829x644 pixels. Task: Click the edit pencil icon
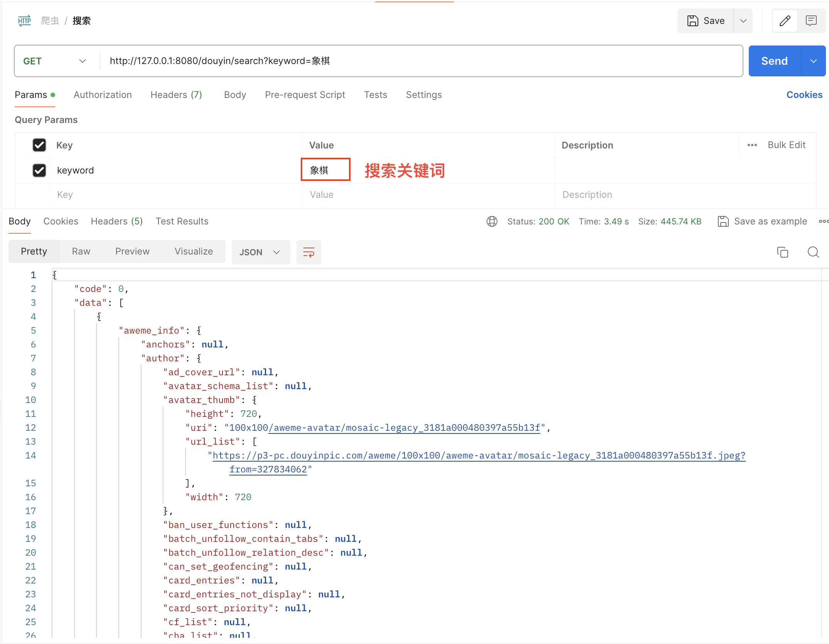point(785,21)
